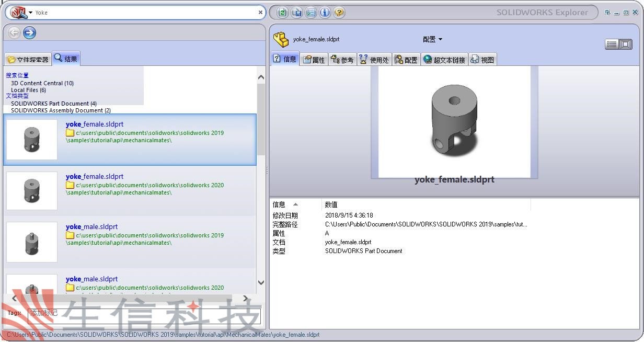Click the horizontal scroll right arrow
This screenshot has height=342, width=644.
(245, 299)
